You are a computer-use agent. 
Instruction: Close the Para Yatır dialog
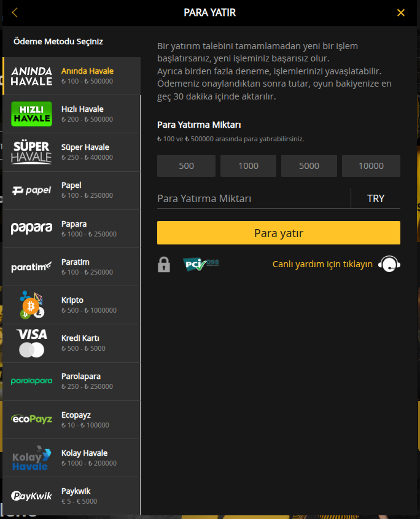point(400,12)
